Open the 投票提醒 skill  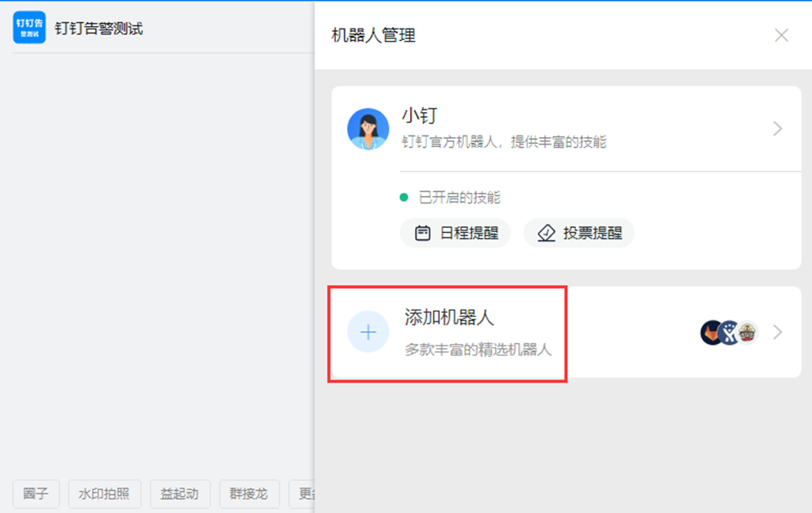(x=579, y=233)
